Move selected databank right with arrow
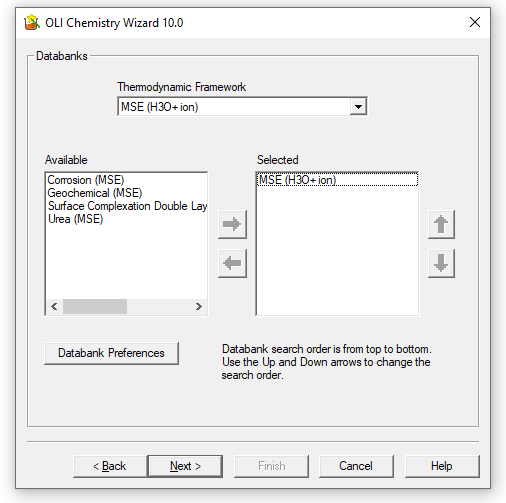 pos(232,224)
